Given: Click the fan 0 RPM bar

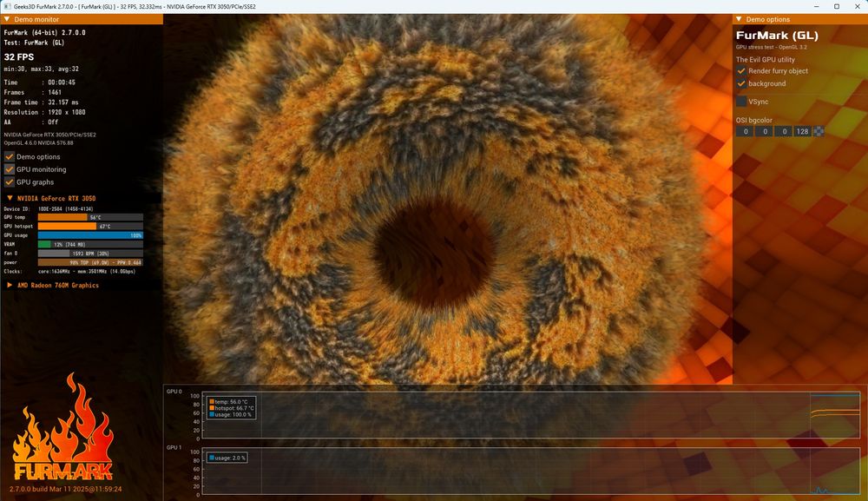Looking at the screenshot, I should click(x=90, y=253).
